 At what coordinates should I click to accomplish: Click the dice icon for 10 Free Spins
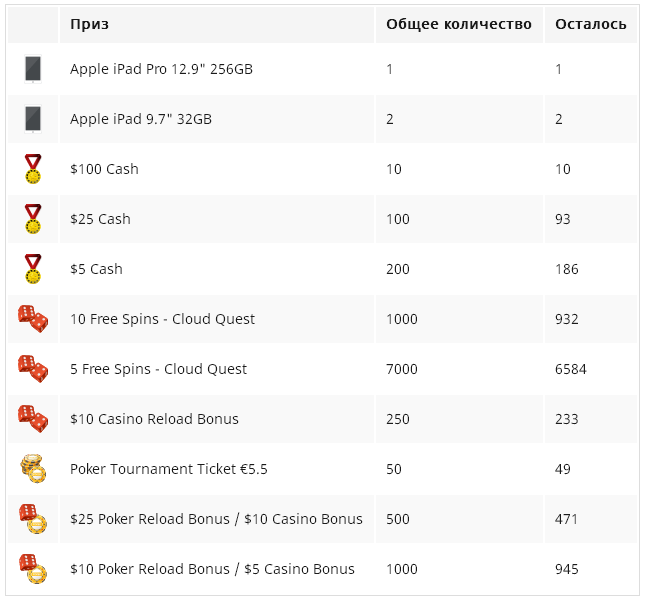click(x=33, y=319)
